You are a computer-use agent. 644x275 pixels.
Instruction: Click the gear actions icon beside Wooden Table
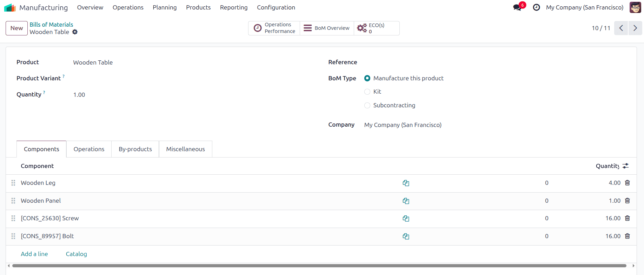[x=75, y=32]
